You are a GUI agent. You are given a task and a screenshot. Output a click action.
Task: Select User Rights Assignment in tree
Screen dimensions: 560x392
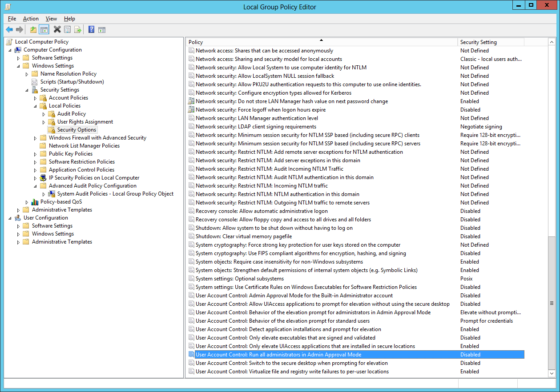point(85,122)
